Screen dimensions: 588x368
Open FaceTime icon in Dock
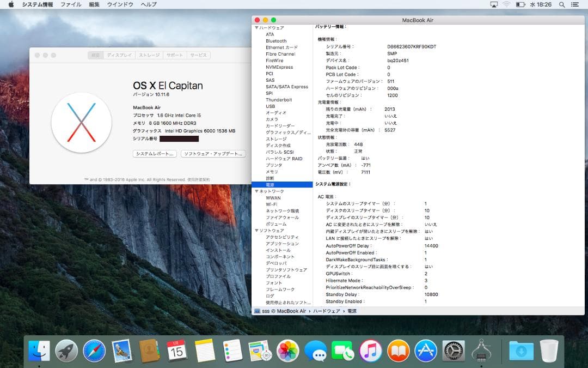343,351
